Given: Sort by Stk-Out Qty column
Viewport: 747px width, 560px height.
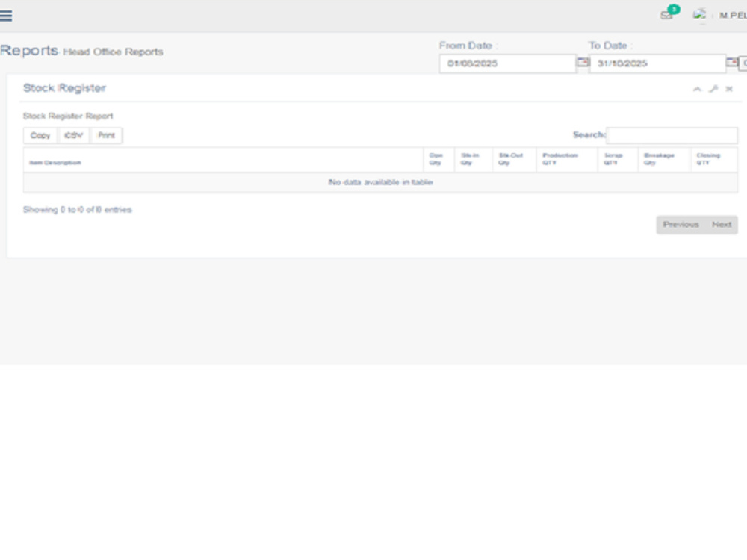Looking at the screenshot, I should coord(515,160).
